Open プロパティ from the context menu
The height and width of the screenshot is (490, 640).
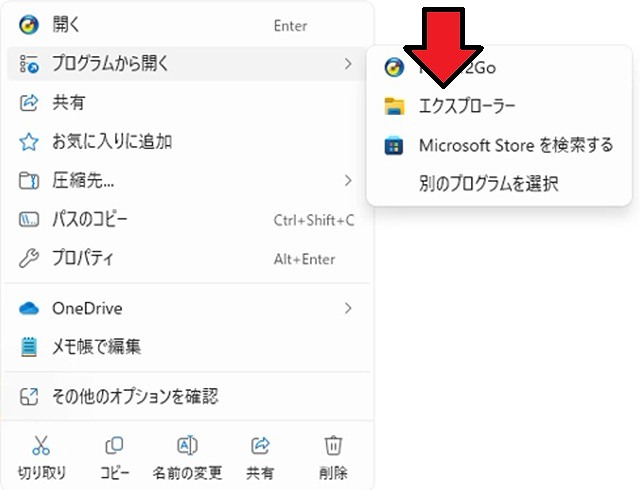click(83, 259)
